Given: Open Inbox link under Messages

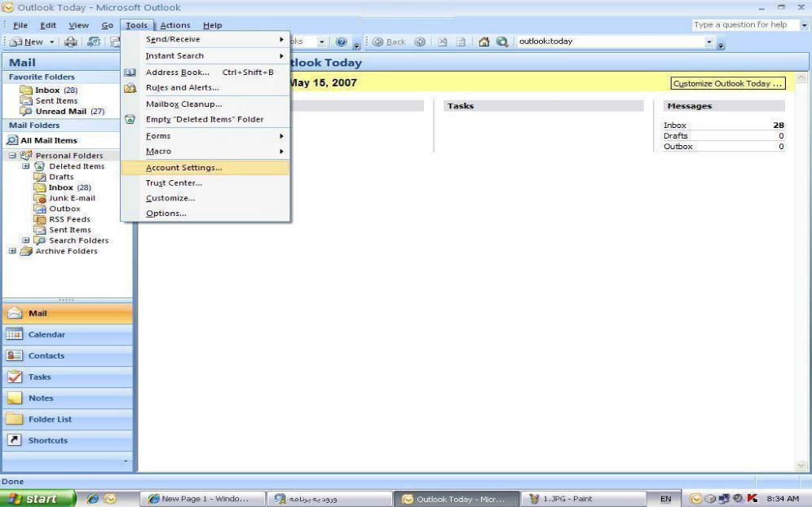Looking at the screenshot, I should click(675, 126).
